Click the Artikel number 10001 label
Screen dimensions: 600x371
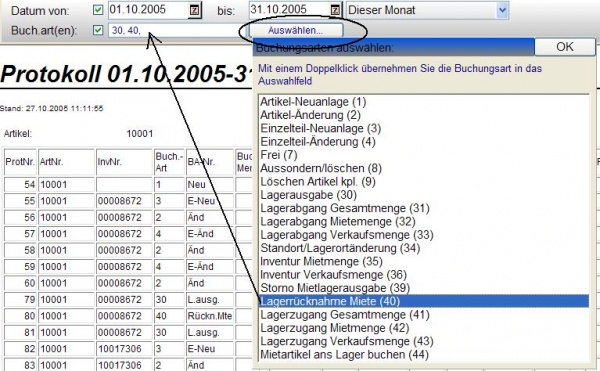pos(140,133)
